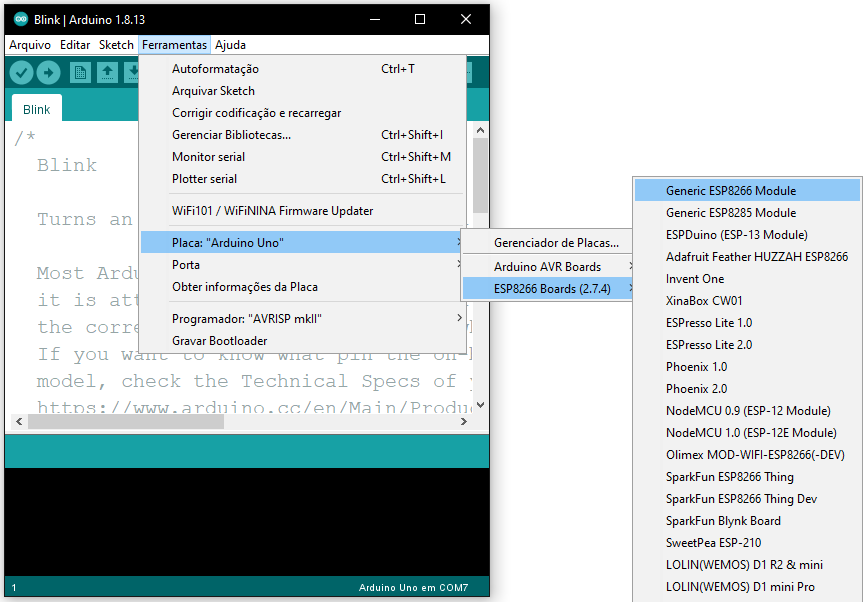The image size is (867, 602).
Task: Click the Upload arrow toolbar icon
Action: 49,72
